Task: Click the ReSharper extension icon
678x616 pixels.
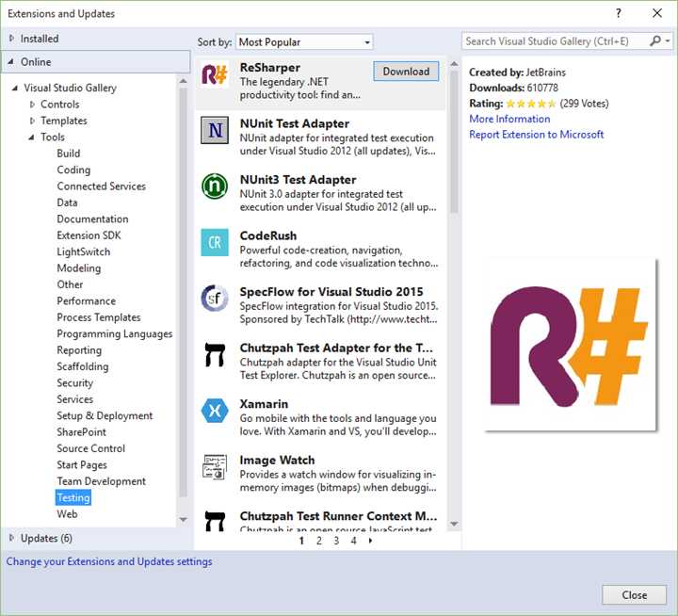Action: pos(215,74)
